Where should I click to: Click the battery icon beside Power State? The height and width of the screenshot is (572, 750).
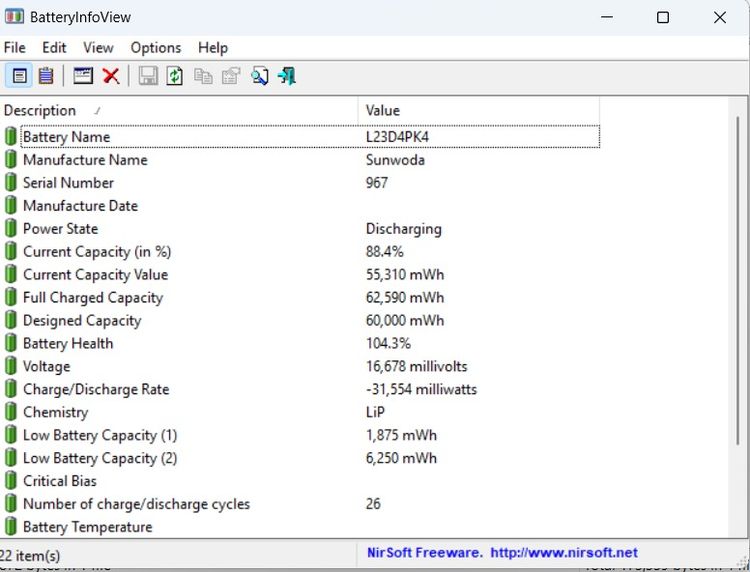pyautogui.click(x=11, y=228)
